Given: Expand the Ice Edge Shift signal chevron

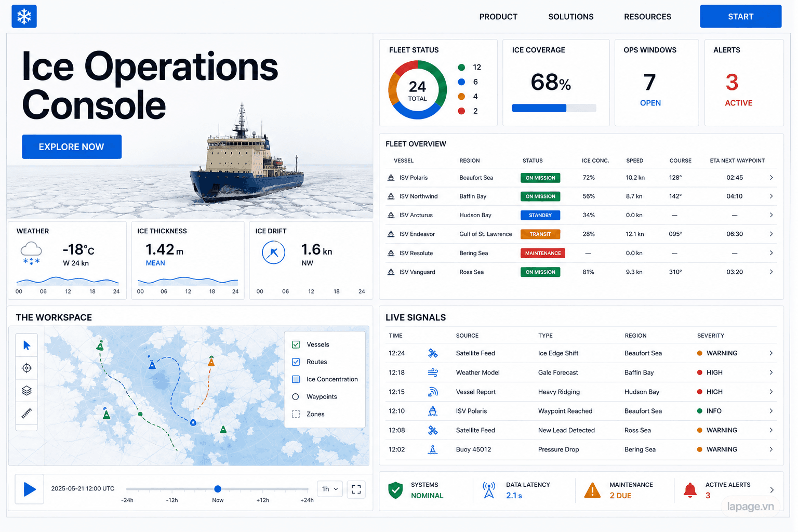Looking at the screenshot, I should point(771,353).
